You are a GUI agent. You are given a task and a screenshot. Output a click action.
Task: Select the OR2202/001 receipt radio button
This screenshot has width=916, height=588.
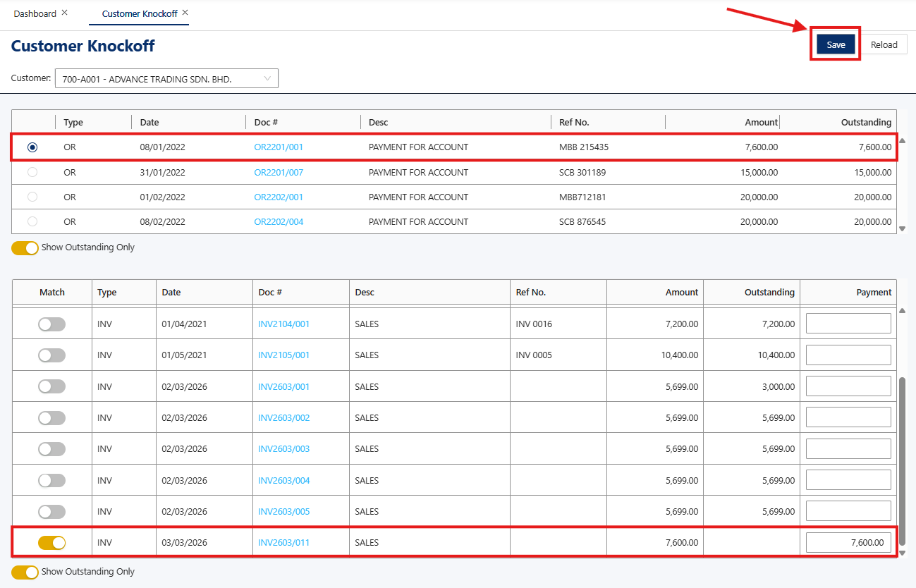pyautogui.click(x=32, y=197)
